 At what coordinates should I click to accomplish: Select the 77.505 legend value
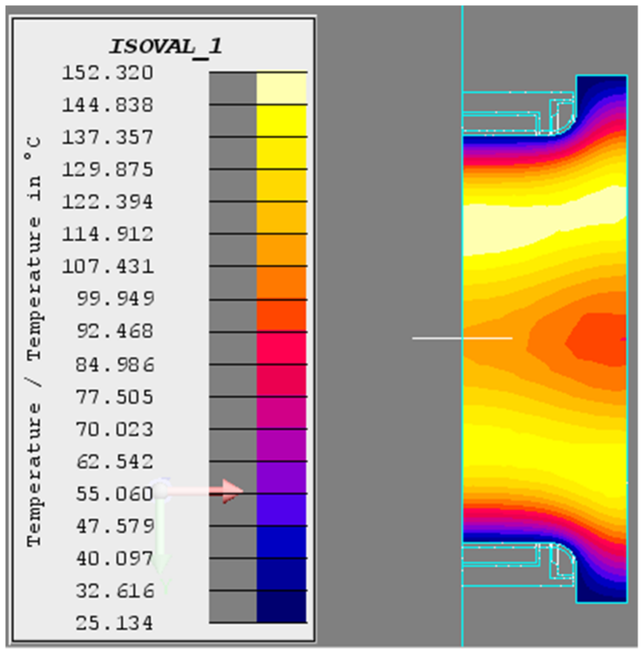(115, 397)
